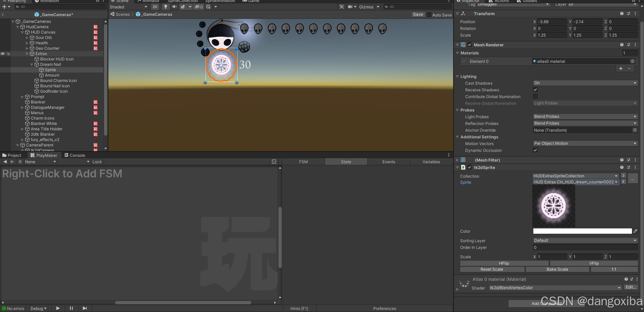Toggle Dynamic Occlusion checkbox
The height and width of the screenshot is (312, 644).
point(535,150)
